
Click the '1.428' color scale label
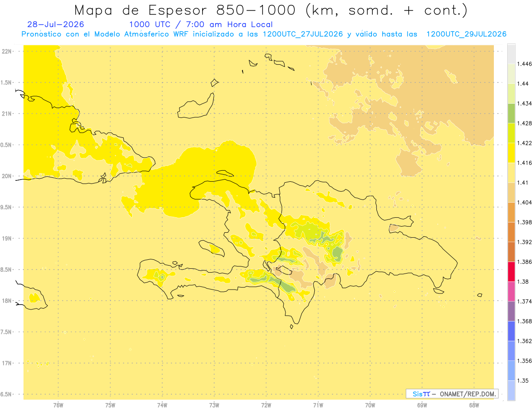[524, 123]
